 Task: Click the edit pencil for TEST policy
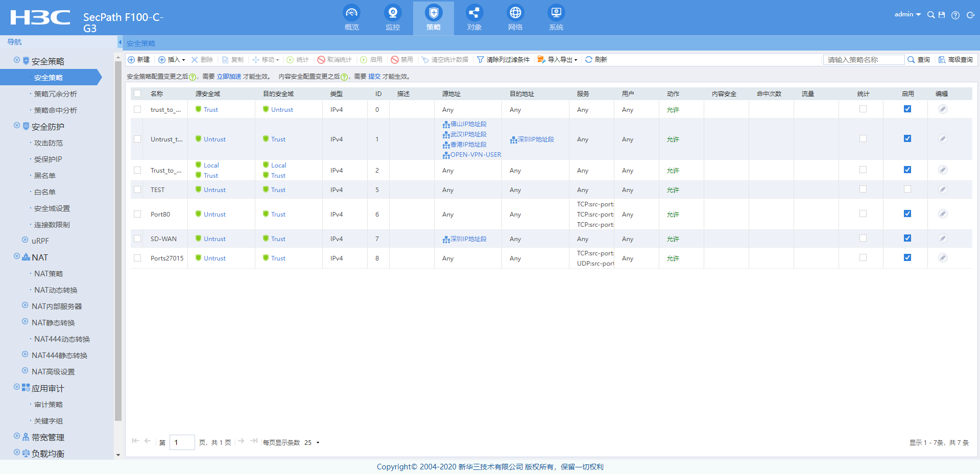click(x=943, y=189)
